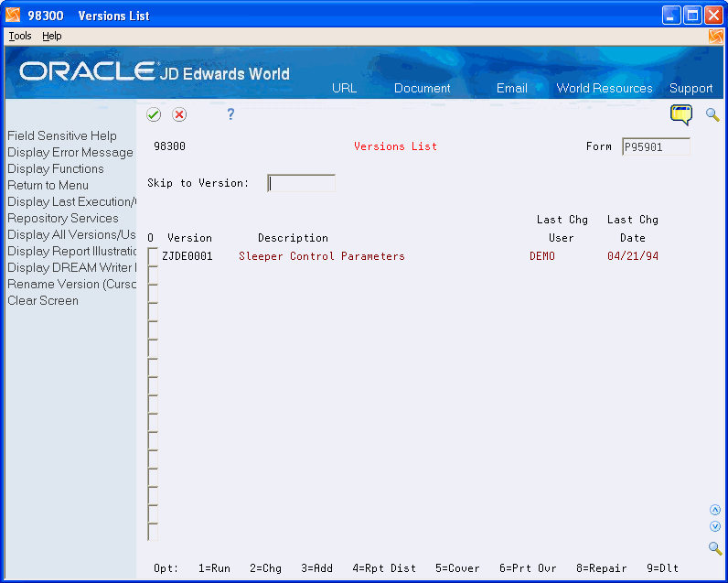Screen dimensions: 728x583
Task: Select Display All Versions option
Action: coord(71,234)
